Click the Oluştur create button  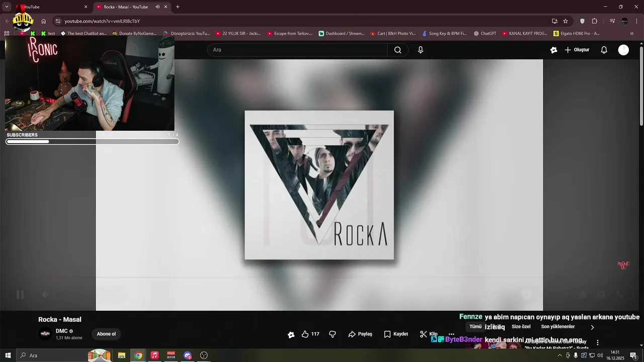coord(577,50)
